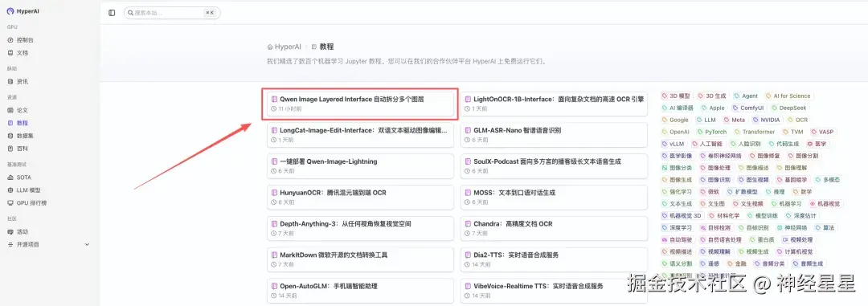Click the LLM 模型 sidebar icon
The width and height of the screenshot is (868, 306).
tap(10, 190)
